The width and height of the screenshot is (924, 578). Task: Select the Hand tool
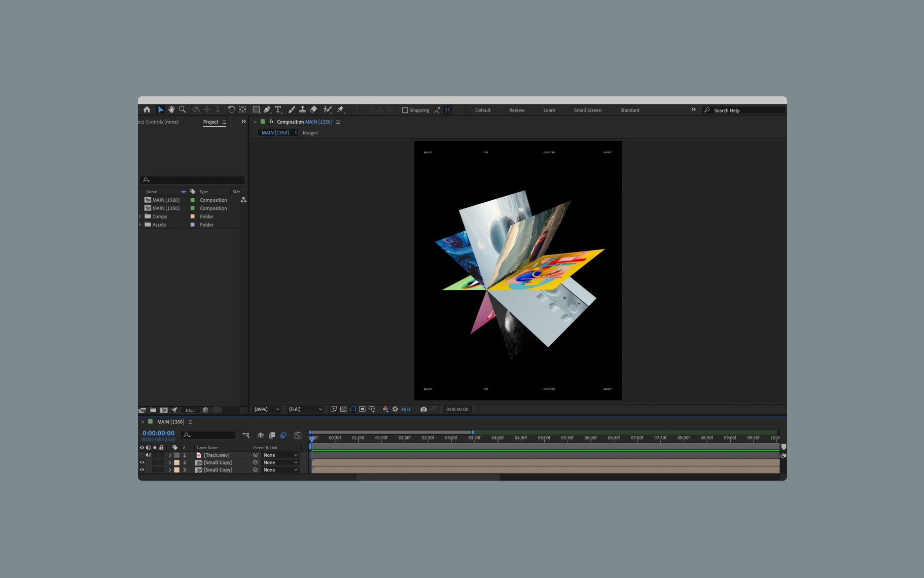[x=171, y=110]
